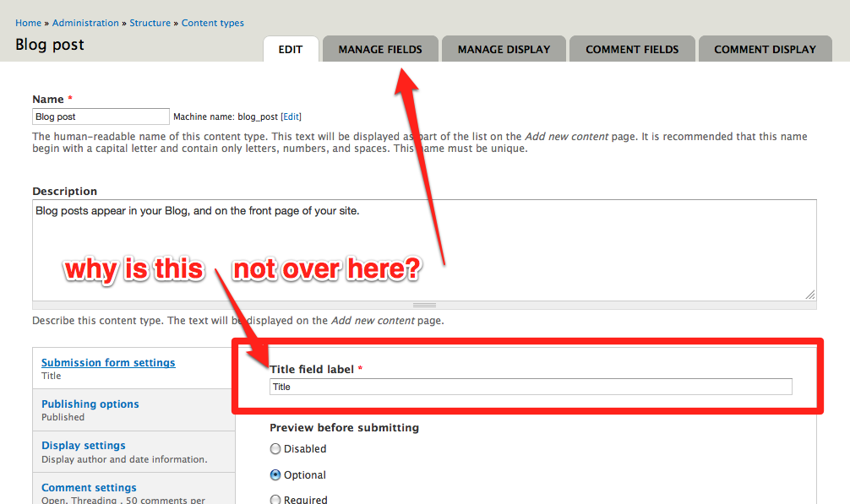Select the Disabled preview radio button
Image resolution: width=850 pixels, height=504 pixels.
(x=275, y=448)
